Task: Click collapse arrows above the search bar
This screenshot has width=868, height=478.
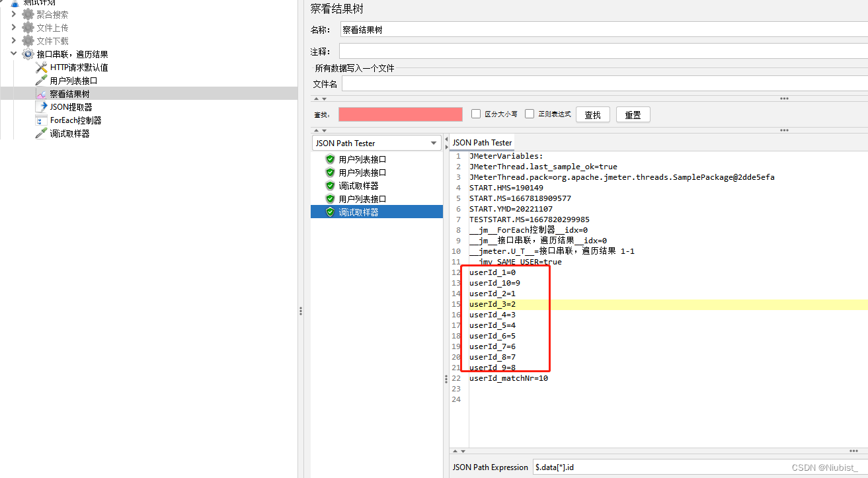Action: 320,99
